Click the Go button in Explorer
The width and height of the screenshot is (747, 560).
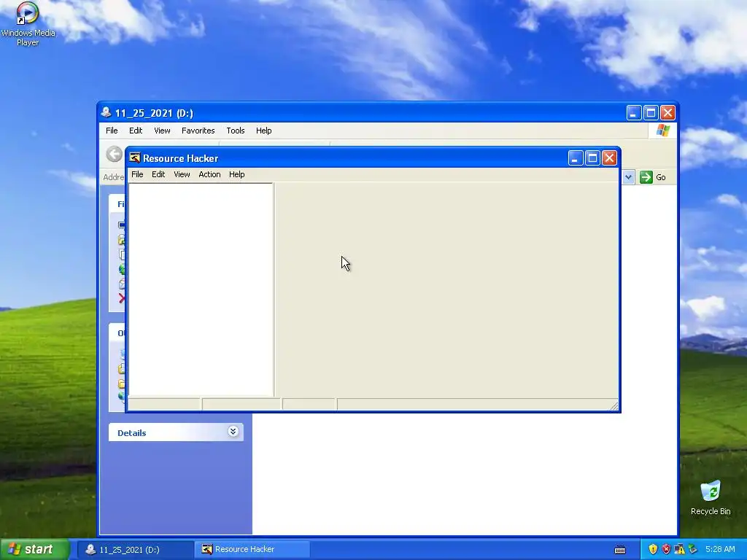click(x=653, y=177)
